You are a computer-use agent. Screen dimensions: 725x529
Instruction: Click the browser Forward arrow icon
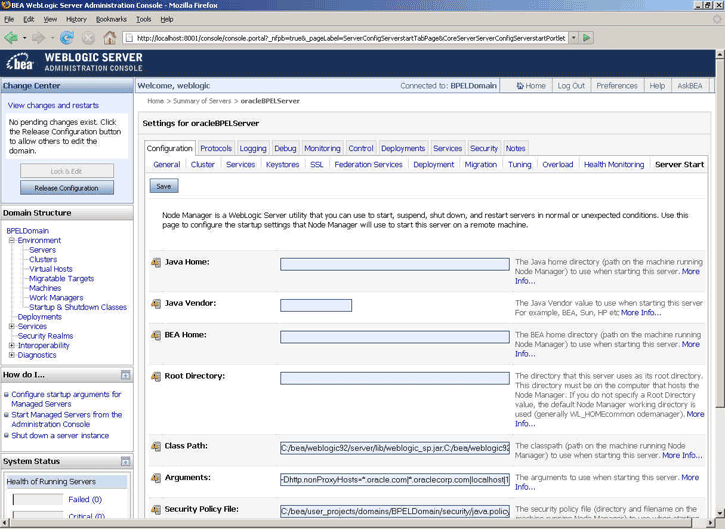[x=39, y=37]
